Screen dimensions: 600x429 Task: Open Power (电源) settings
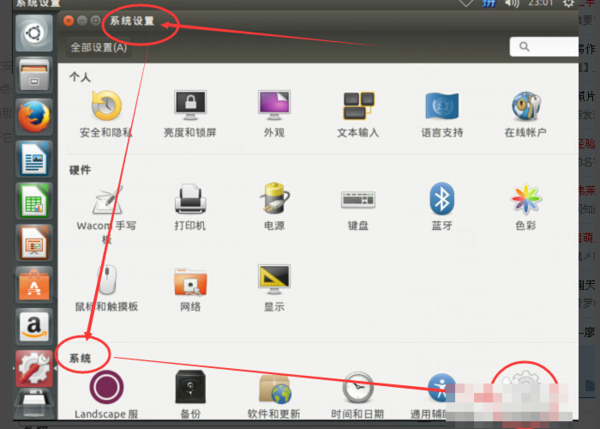pyautogui.click(x=274, y=207)
